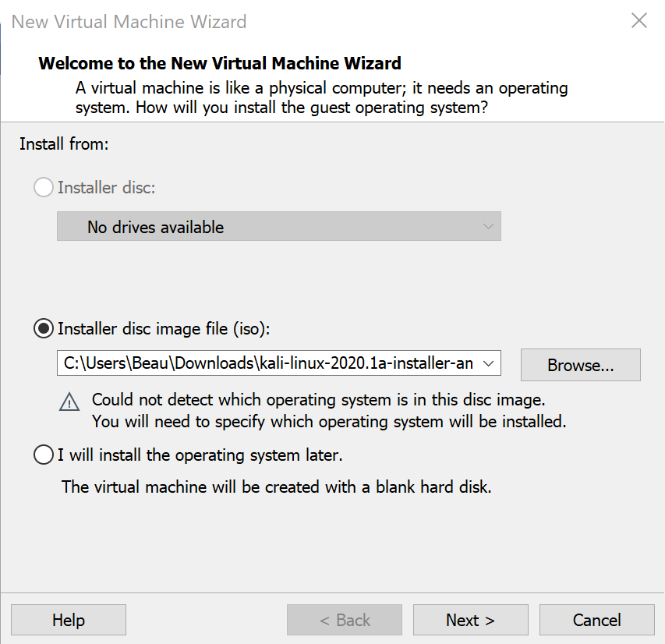
Task: Click the "No drives available" combo box text
Action: point(155,227)
